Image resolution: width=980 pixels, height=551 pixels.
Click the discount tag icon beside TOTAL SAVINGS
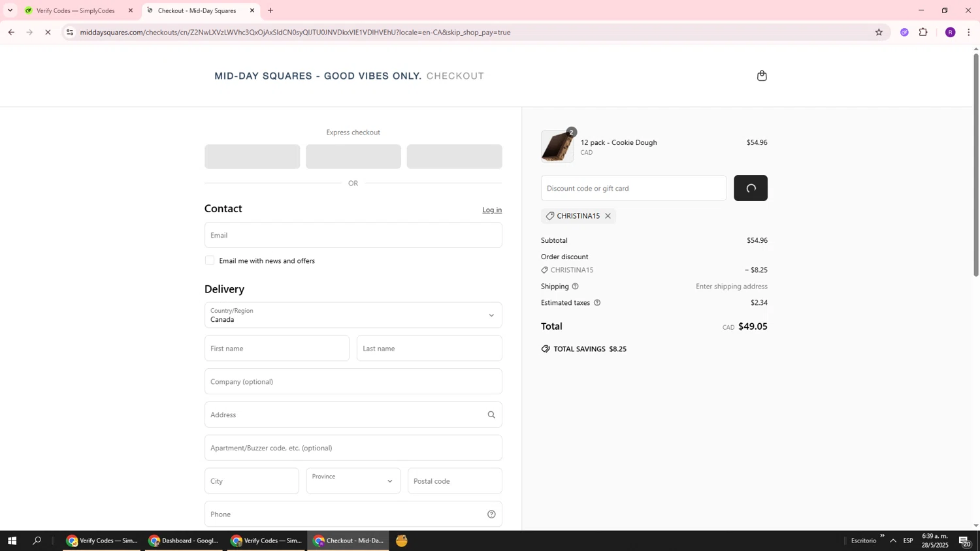[x=546, y=349]
